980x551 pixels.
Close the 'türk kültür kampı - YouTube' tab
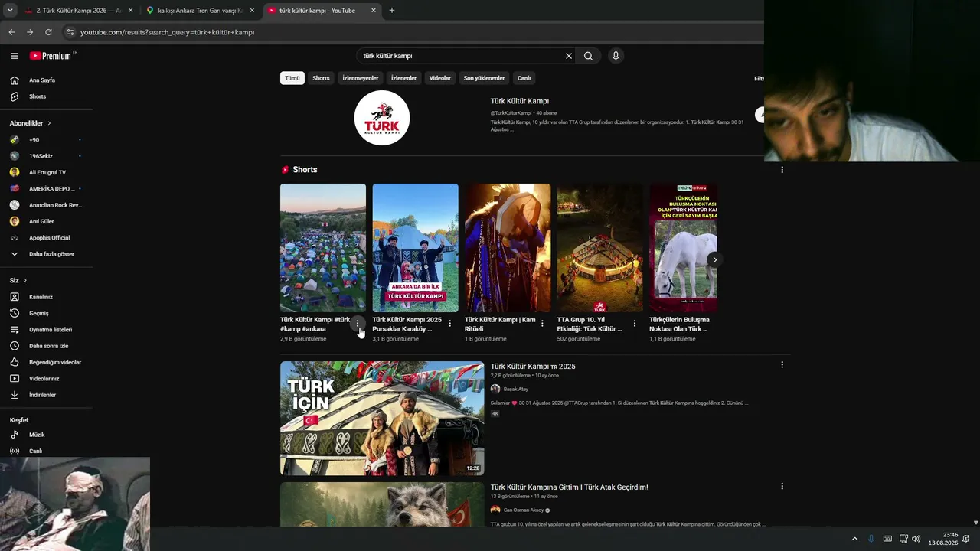click(374, 11)
